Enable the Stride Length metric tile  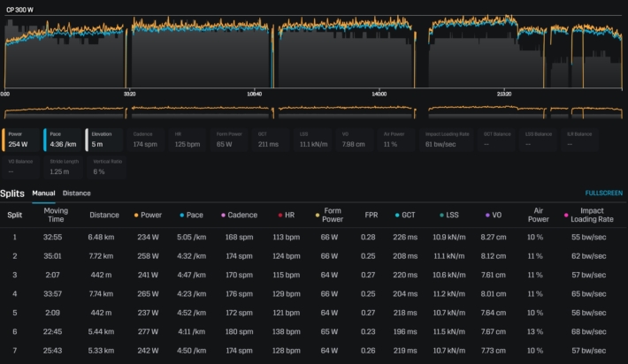pyautogui.click(x=64, y=168)
